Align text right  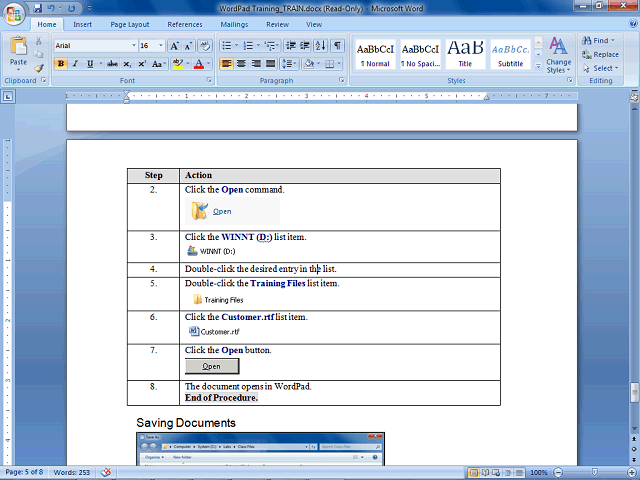pyautogui.click(x=256, y=64)
